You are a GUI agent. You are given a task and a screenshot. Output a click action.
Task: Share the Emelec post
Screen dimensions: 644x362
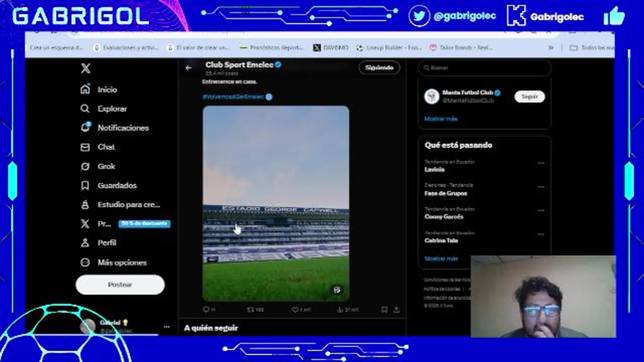(x=396, y=310)
